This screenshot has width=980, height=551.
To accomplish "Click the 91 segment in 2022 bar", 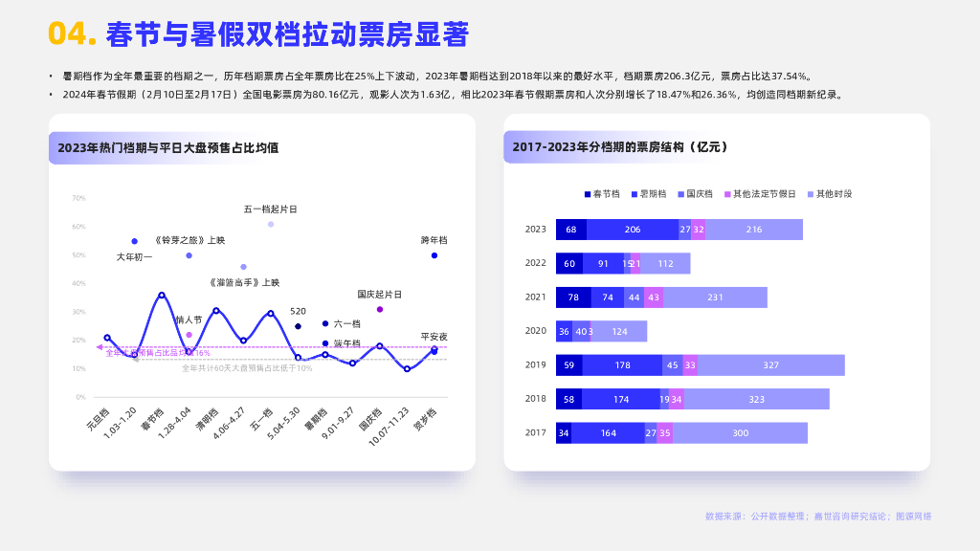I will click(x=603, y=264).
